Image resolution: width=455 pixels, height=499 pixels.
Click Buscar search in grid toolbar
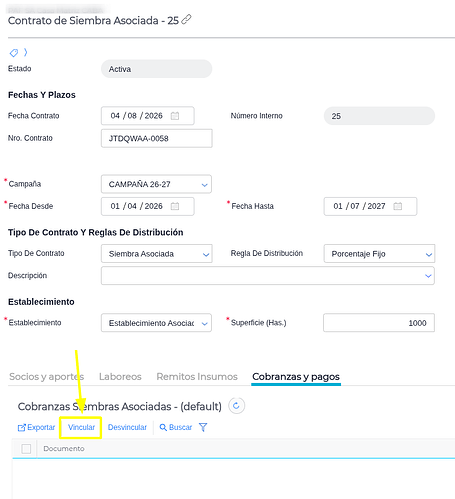[176, 427]
